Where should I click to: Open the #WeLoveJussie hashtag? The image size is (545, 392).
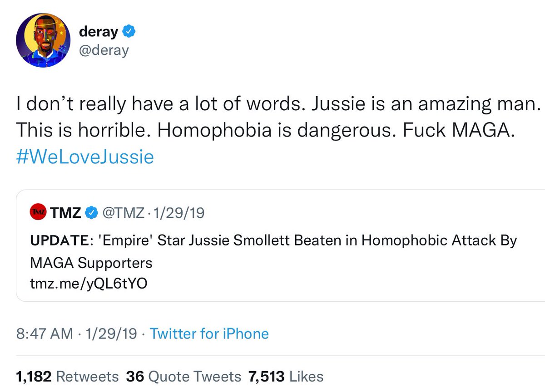point(85,157)
